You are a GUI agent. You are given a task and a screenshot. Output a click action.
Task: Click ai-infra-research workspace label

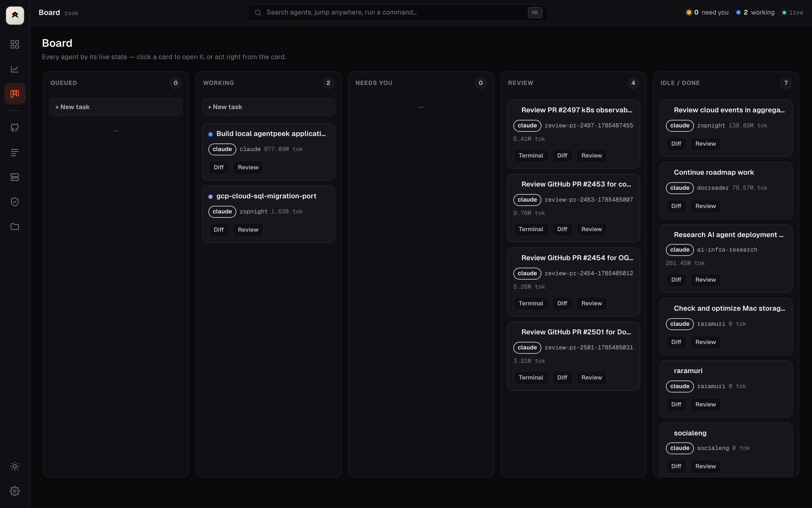coord(727,250)
